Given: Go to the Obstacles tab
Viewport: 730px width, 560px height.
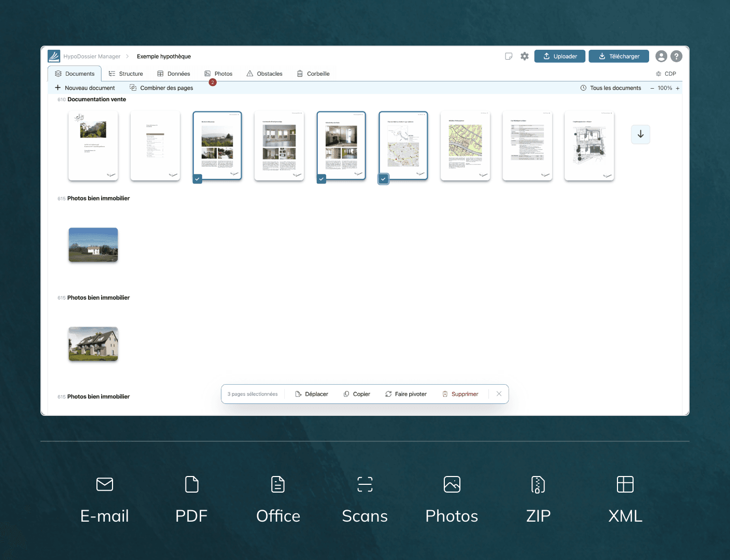Looking at the screenshot, I should [264, 74].
